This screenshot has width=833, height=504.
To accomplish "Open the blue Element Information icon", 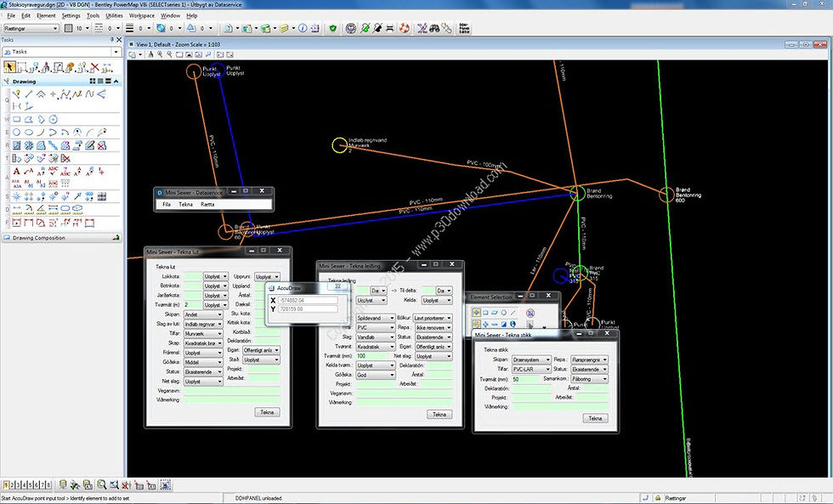I will (303, 28).
